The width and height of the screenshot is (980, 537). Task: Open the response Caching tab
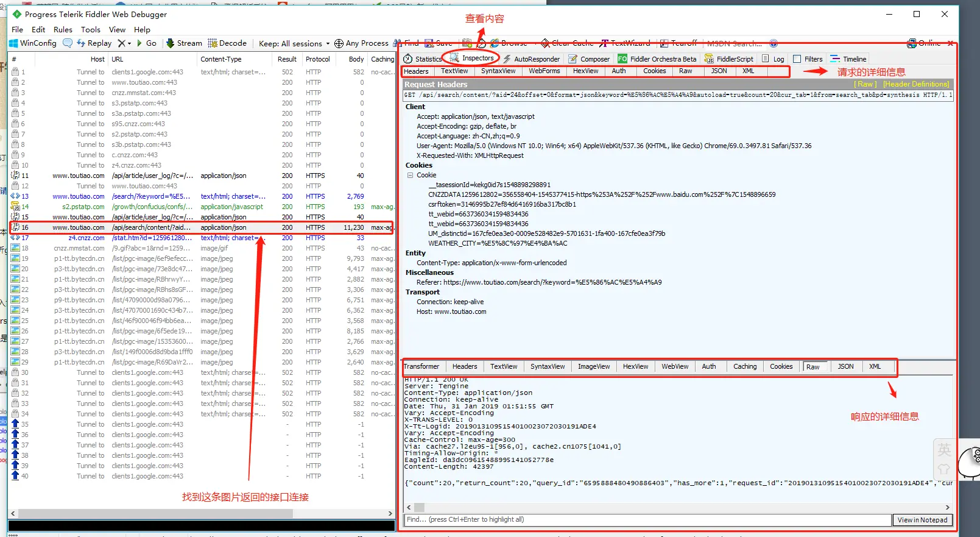[745, 367]
